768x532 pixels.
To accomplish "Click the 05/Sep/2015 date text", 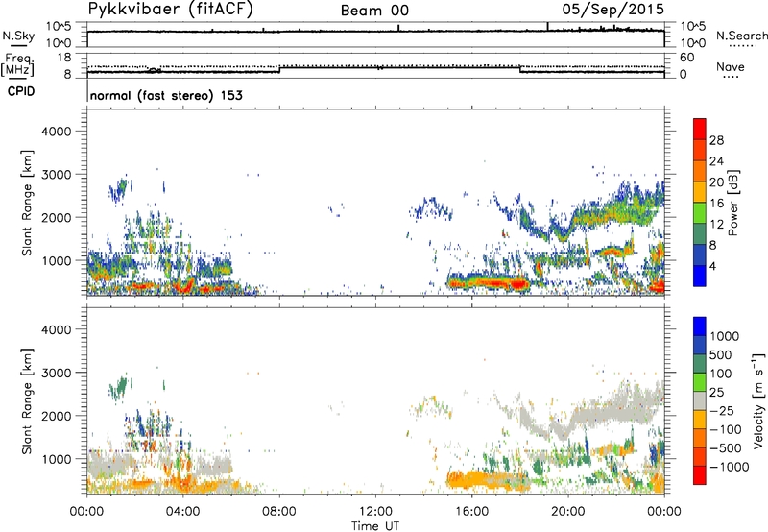I will click(612, 9).
